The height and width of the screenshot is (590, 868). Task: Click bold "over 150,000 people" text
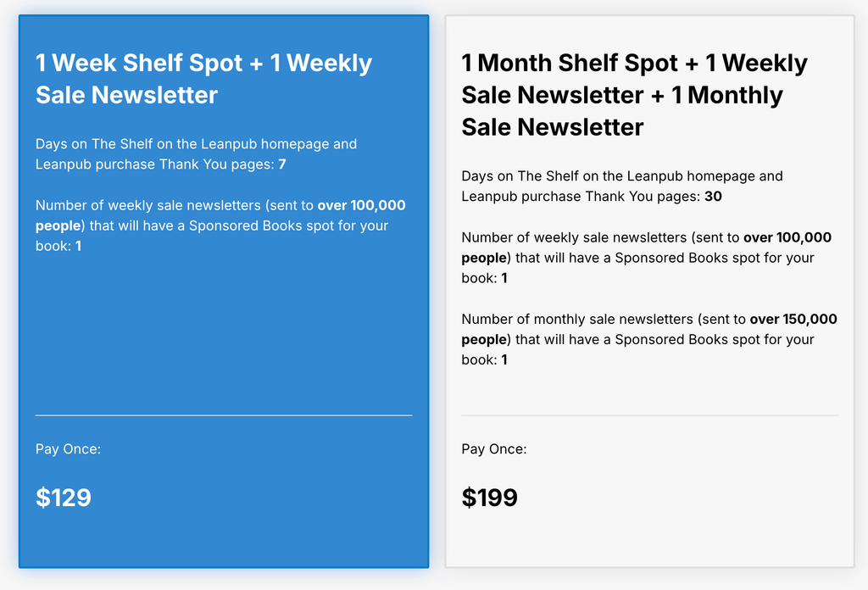pos(793,320)
